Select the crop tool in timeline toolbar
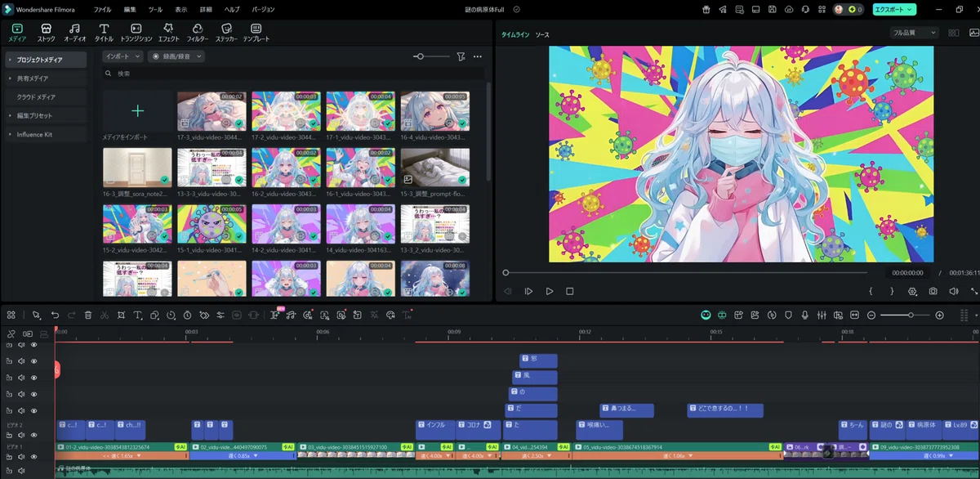980x479 pixels. [121, 315]
